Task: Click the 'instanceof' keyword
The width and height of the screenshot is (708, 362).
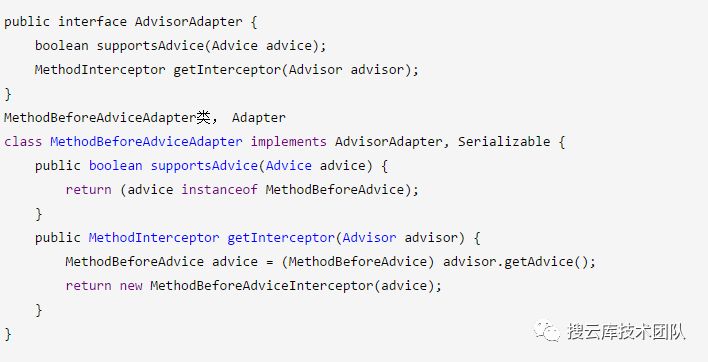Action: [x=219, y=190]
